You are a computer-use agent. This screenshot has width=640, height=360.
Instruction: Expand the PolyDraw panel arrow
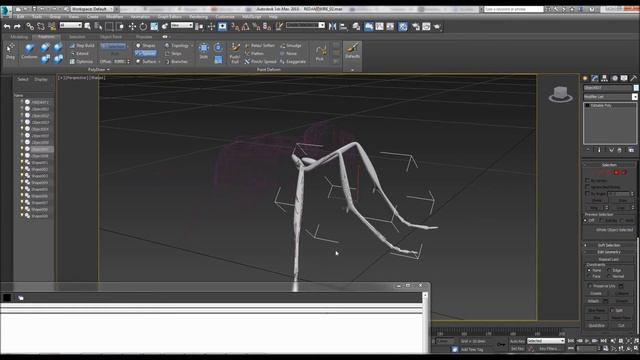pos(108,70)
